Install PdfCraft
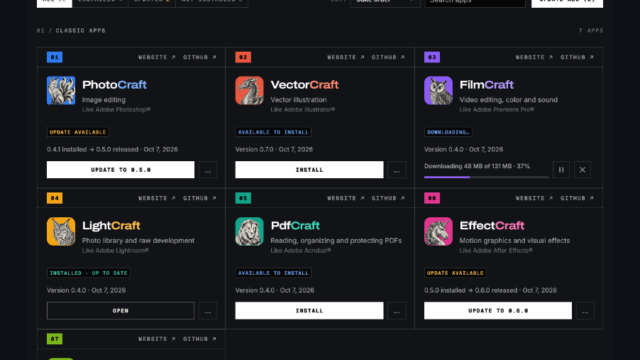This screenshot has width=640, height=360. pos(309,311)
